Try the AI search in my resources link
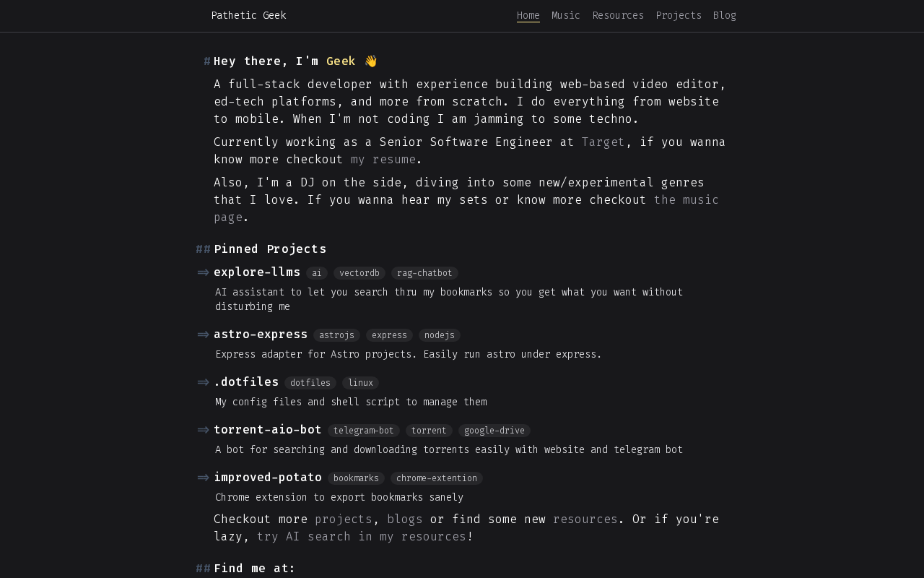This screenshot has width=924, height=578. pyautogui.click(x=362, y=537)
